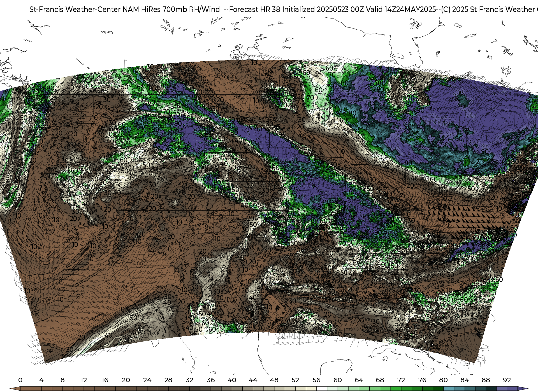Click the colorbar label "60"
The image size is (538, 392).
click(338, 380)
